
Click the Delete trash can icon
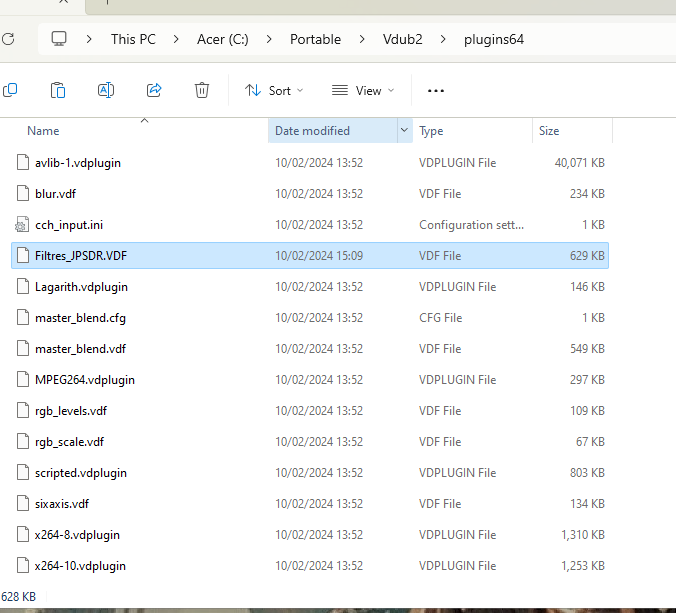pyautogui.click(x=202, y=91)
